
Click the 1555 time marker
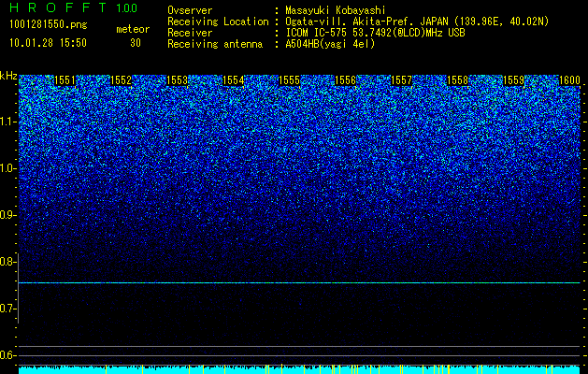290,80
